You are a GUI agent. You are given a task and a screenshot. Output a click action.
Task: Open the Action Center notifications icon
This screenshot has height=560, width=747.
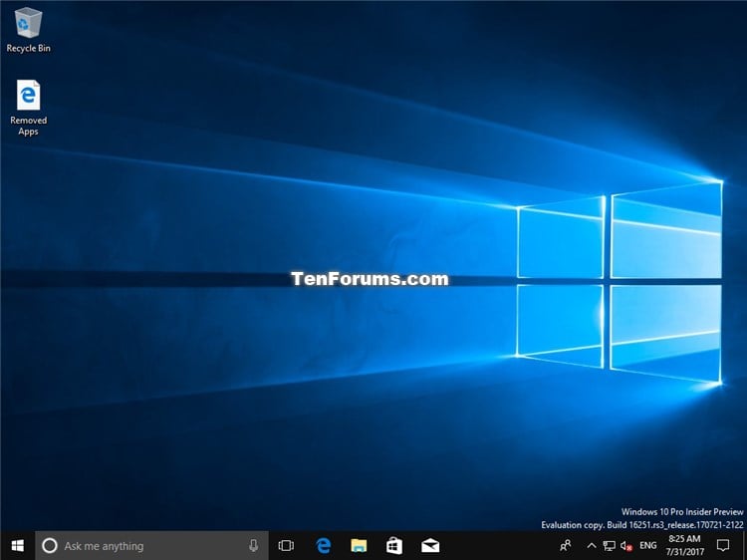click(723, 545)
